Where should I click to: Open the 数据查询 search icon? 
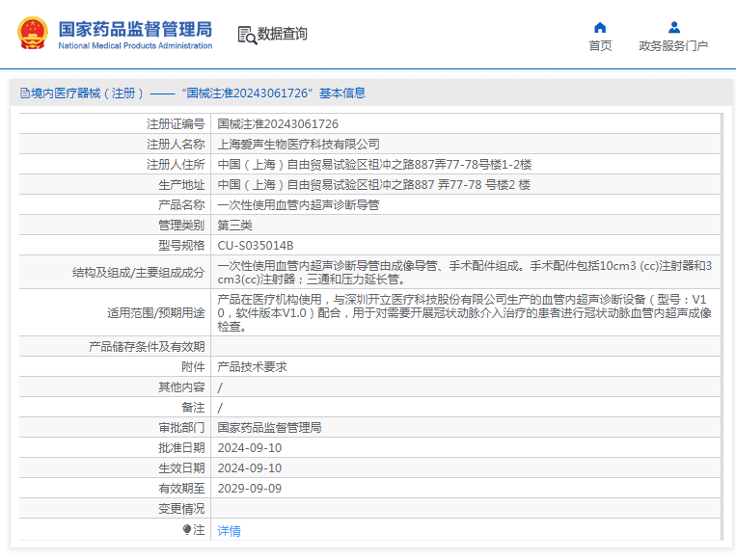247,35
